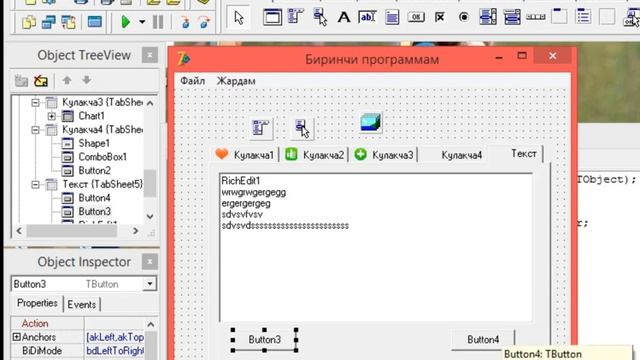
Task: Select the Button component in palette
Action: (x=416, y=17)
